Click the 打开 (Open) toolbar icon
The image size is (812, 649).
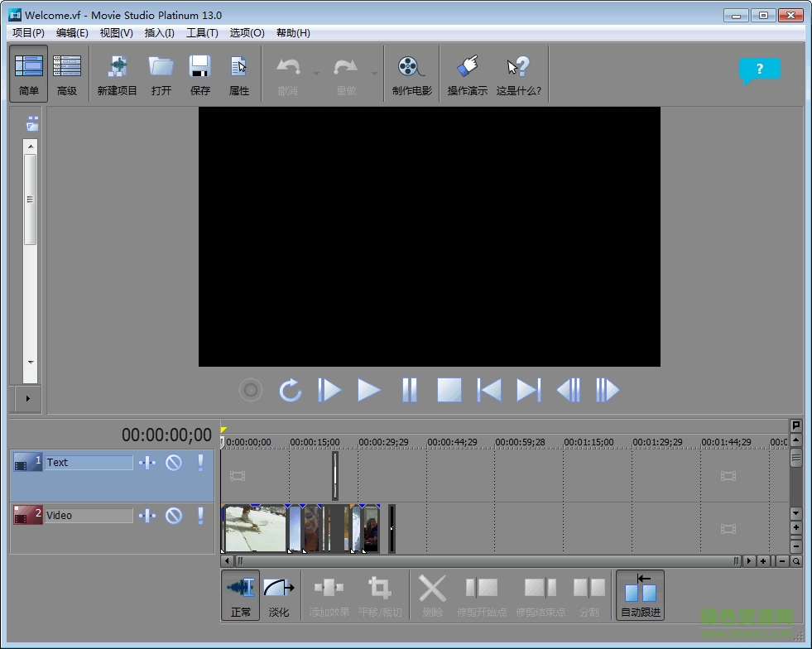[x=160, y=73]
